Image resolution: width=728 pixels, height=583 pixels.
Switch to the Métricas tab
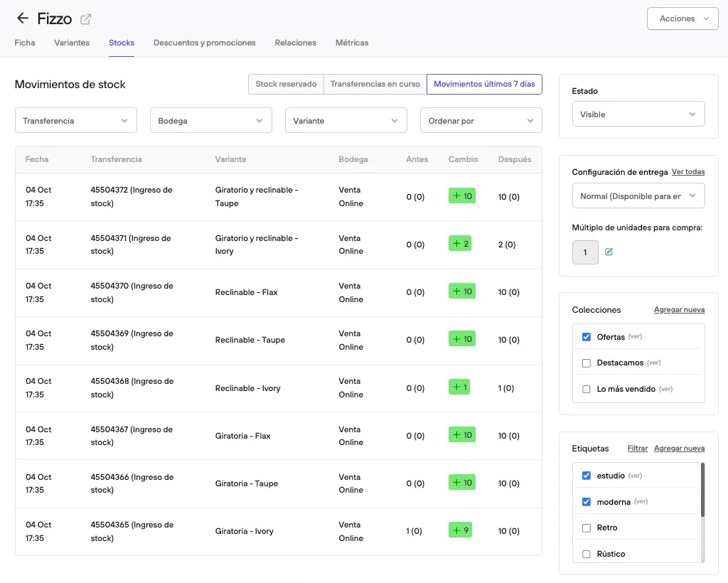352,43
